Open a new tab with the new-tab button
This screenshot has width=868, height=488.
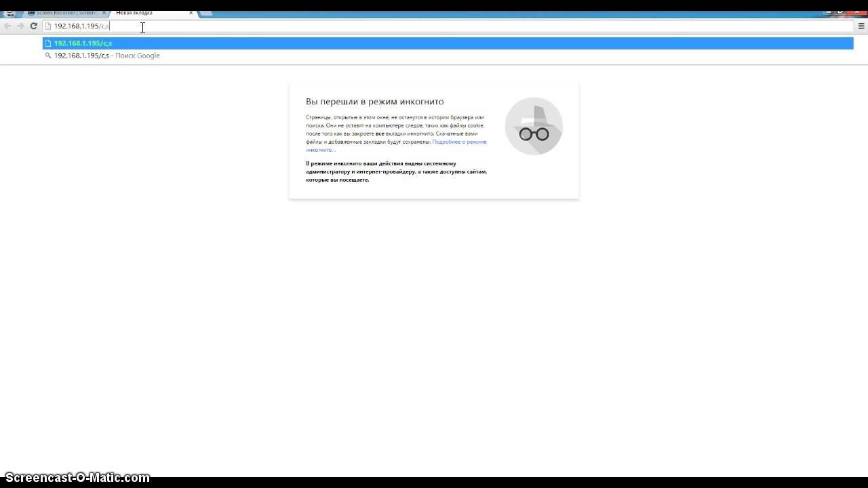[x=206, y=13]
